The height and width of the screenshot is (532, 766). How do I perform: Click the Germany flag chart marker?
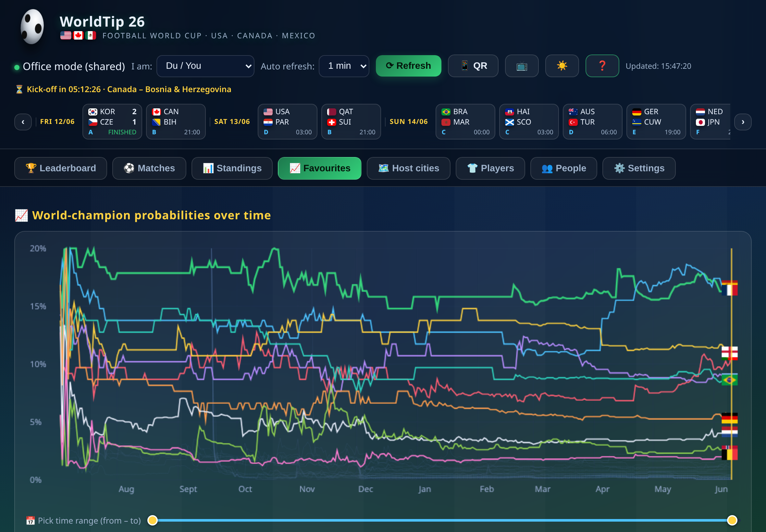730,418
